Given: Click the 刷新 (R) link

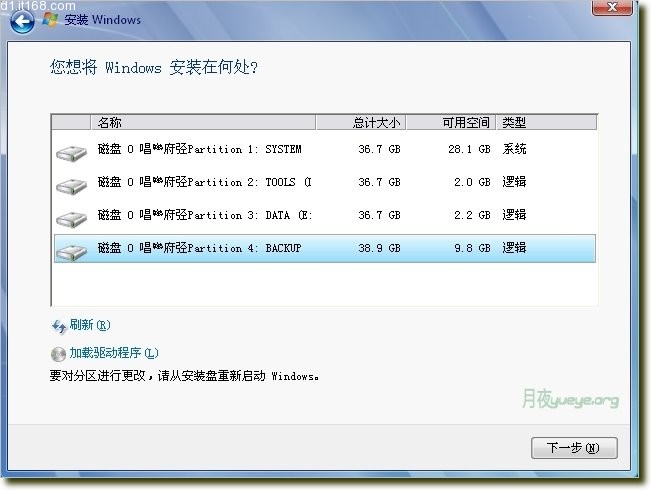Looking at the screenshot, I should (x=90, y=325).
